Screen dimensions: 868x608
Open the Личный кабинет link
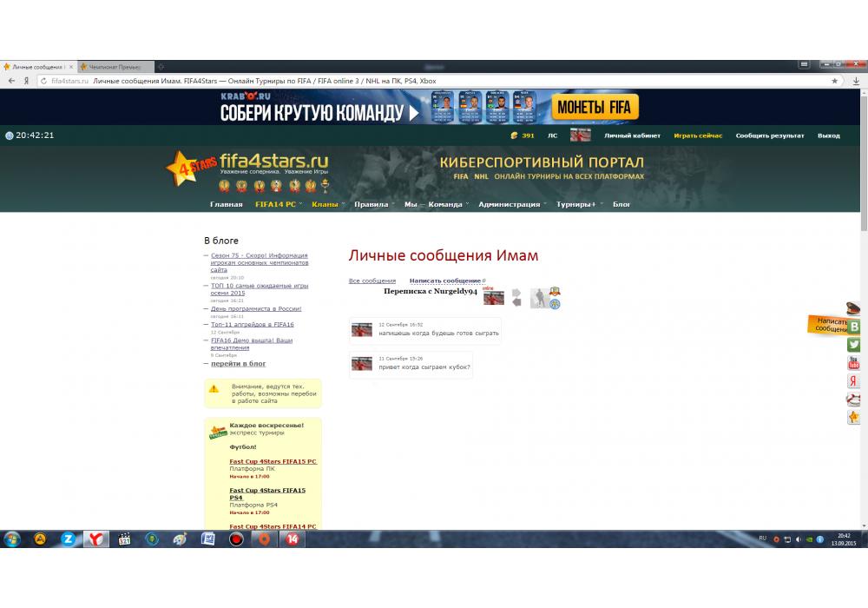pos(632,135)
